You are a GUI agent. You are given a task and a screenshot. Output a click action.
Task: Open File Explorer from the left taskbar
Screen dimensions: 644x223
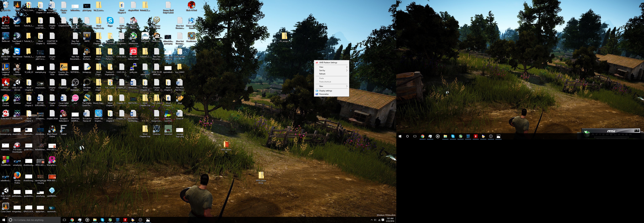pyautogui.click(x=95, y=220)
